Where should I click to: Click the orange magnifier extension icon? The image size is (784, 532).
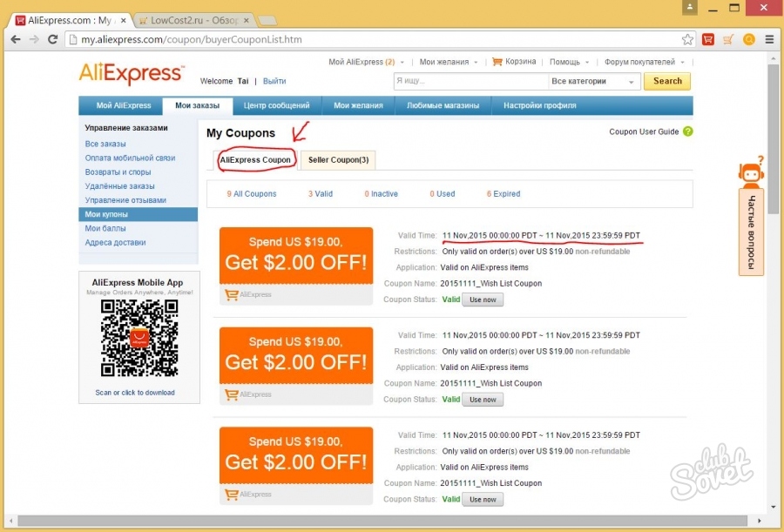coord(748,39)
